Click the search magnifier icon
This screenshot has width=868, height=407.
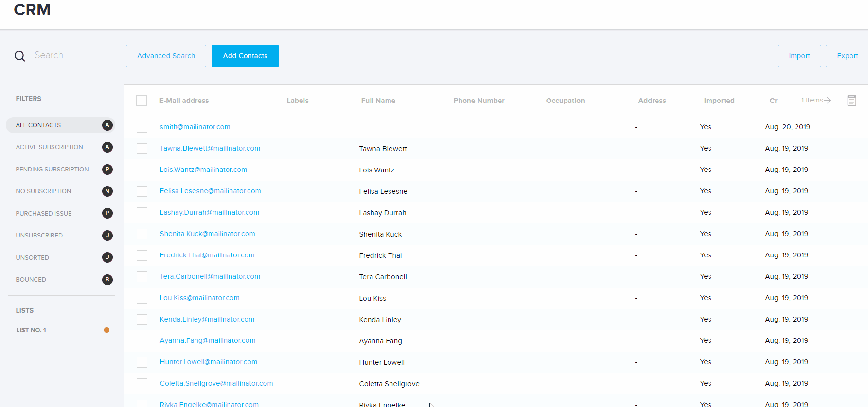pyautogui.click(x=20, y=56)
